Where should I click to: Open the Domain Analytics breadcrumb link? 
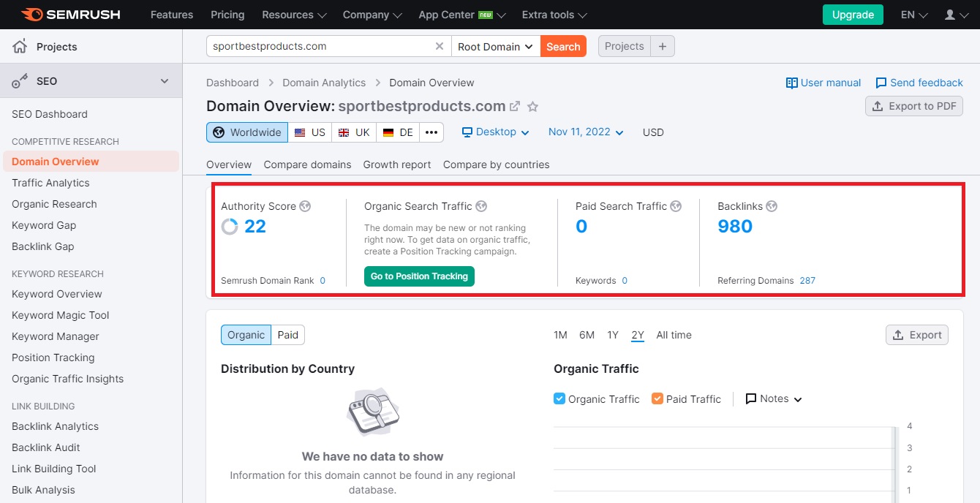(x=324, y=83)
